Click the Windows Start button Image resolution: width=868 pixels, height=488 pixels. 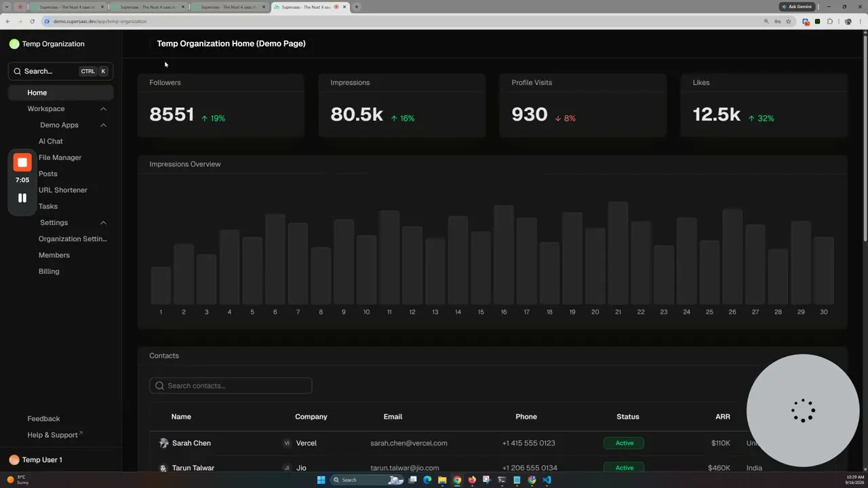click(x=321, y=480)
